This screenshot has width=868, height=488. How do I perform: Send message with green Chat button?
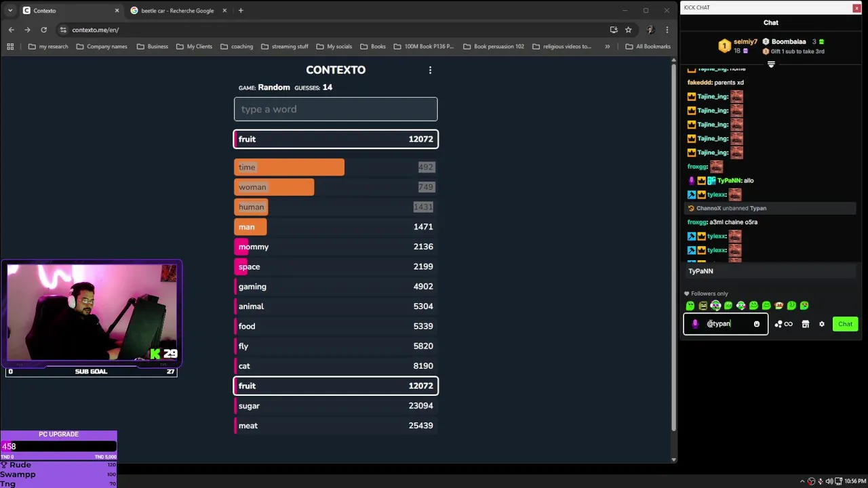click(x=845, y=324)
